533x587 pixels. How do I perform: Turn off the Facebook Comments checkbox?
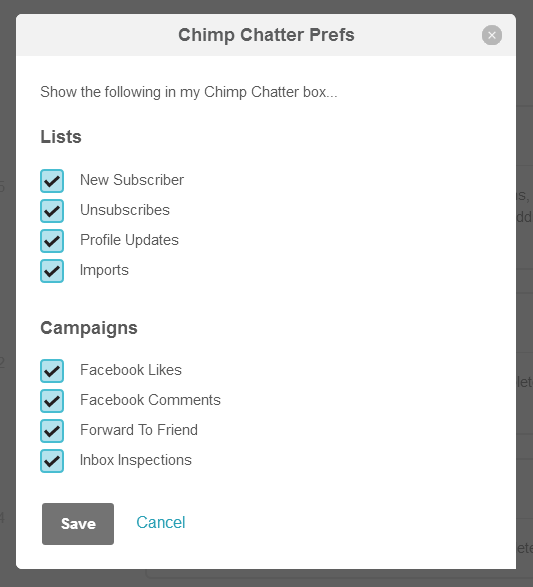[x=52, y=401]
